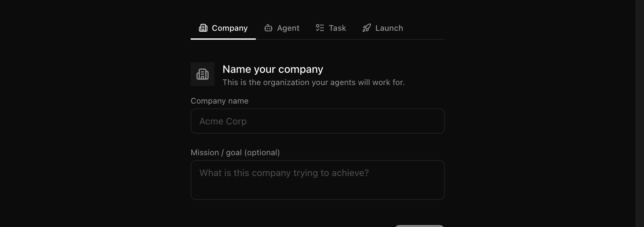
Task: Click the large building icon beside the heading
Action: point(203,74)
